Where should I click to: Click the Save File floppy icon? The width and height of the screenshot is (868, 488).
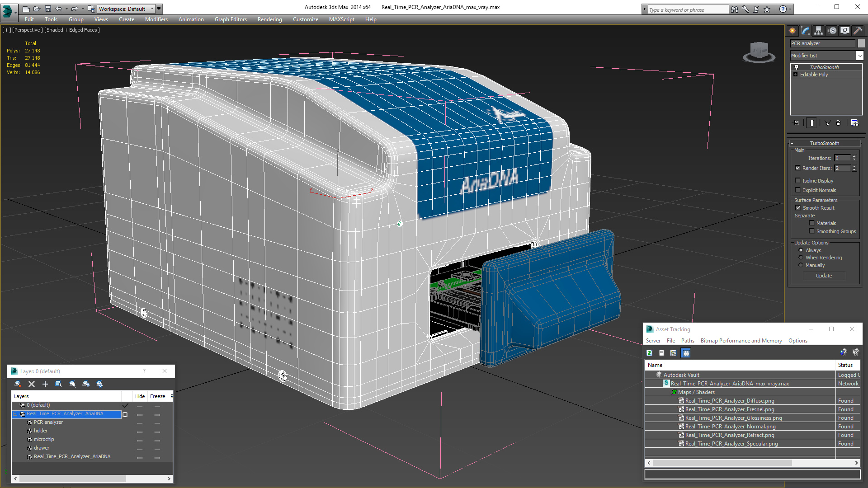[x=47, y=9]
